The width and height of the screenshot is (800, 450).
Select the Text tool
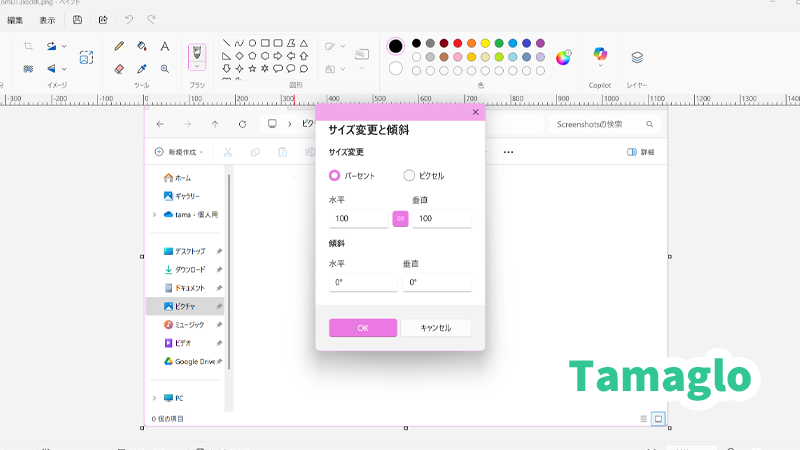pyautogui.click(x=165, y=46)
